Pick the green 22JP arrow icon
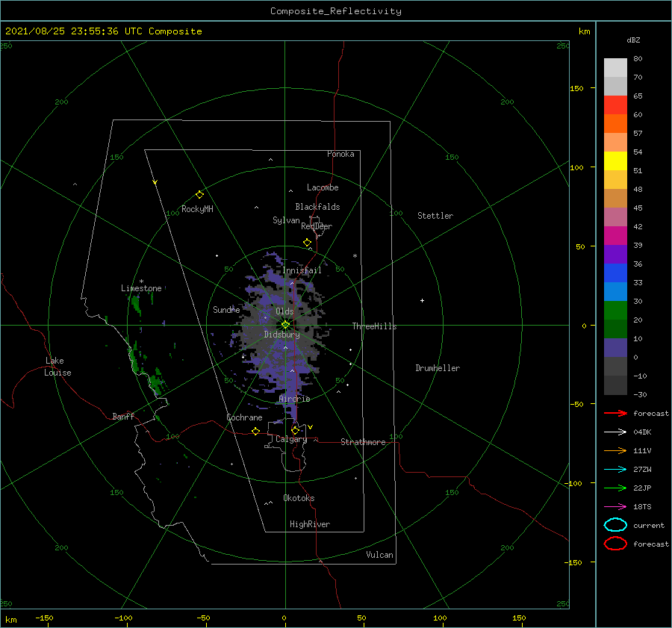672x628 pixels. tap(615, 488)
